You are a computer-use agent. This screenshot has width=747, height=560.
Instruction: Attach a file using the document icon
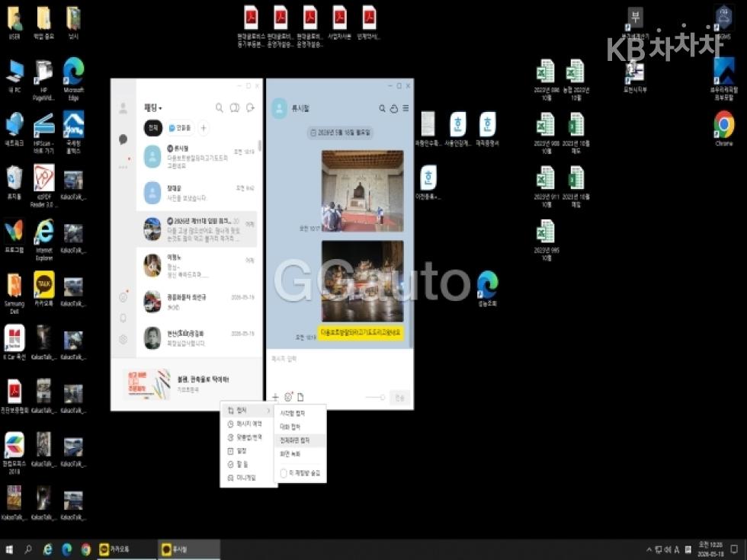(x=300, y=397)
